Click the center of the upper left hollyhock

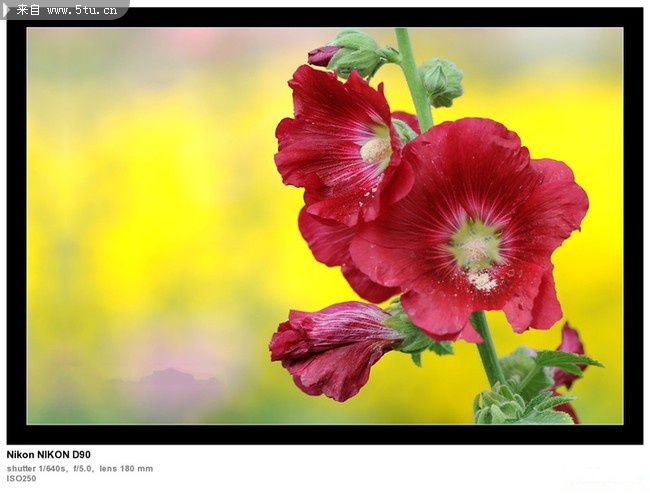375,150
